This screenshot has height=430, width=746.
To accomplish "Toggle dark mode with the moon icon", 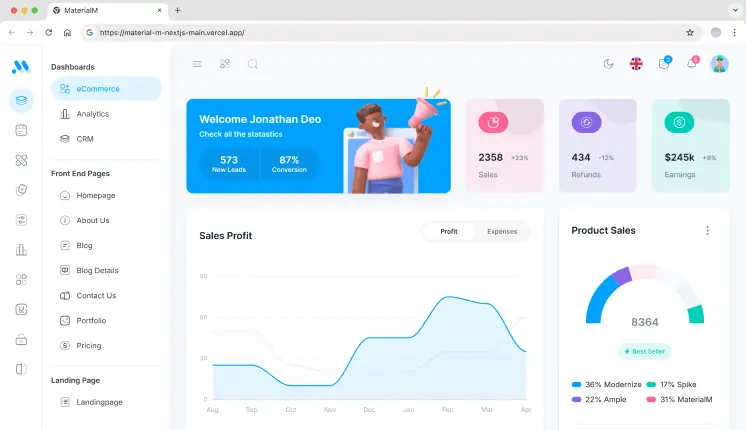I will click(x=608, y=64).
